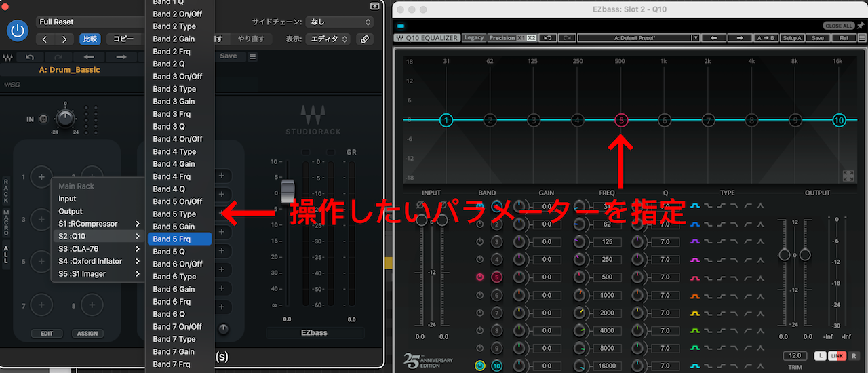Click the pin icon beside CLOSE ALL
The height and width of the screenshot is (373, 868).
[861, 26]
